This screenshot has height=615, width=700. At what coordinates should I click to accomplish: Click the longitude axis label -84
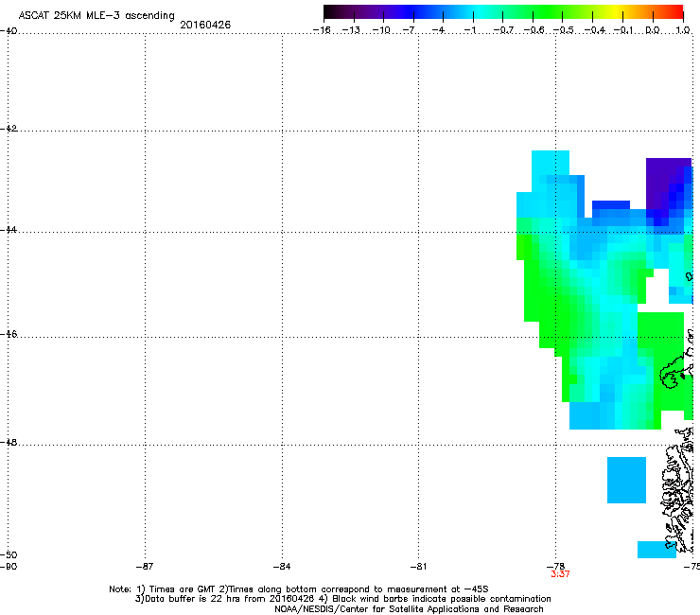(x=282, y=567)
